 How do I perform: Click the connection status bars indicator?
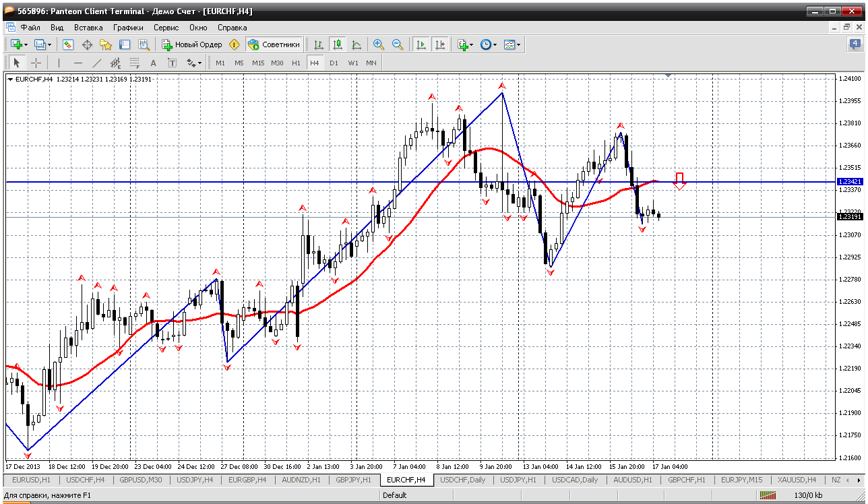pyautogui.click(x=768, y=495)
